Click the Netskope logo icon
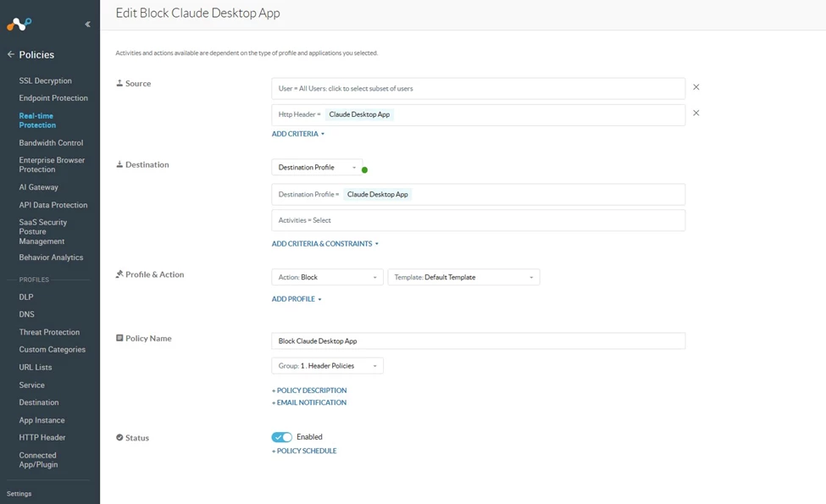The image size is (826, 504). pos(19,25)
